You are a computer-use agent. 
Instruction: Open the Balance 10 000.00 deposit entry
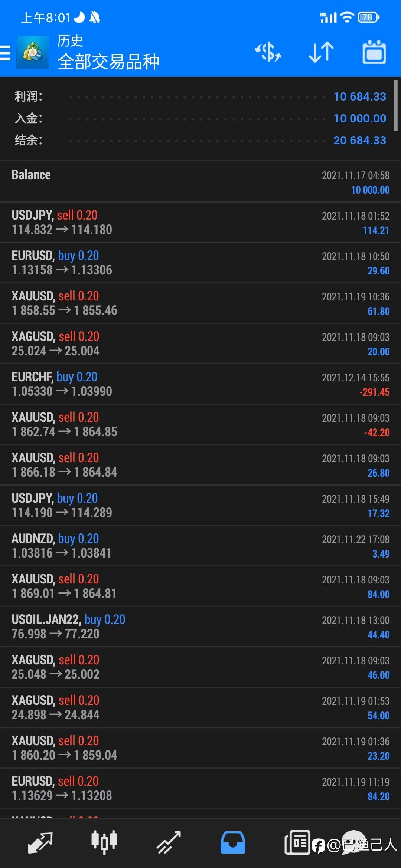coord(200,182)
